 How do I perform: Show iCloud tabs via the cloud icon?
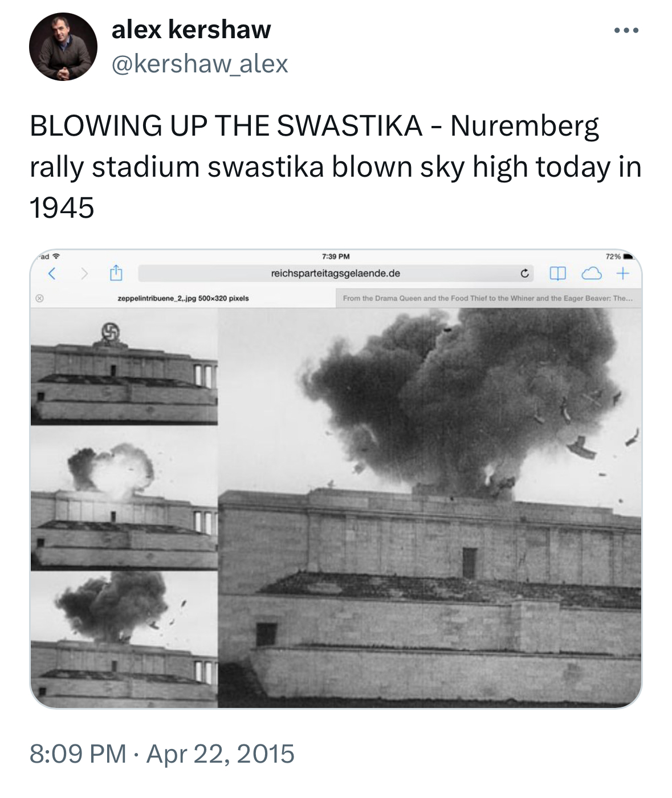point(591,274)
